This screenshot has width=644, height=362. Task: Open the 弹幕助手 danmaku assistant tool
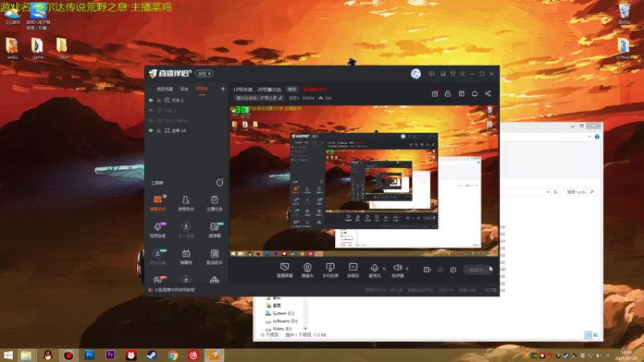point(157,204)
